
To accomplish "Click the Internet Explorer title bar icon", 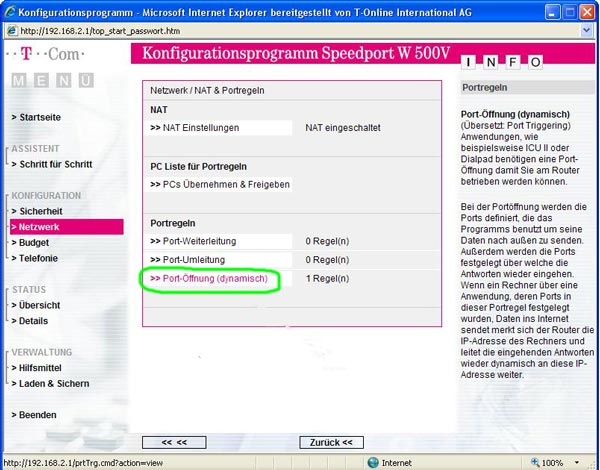I will [x=10, y=12].
